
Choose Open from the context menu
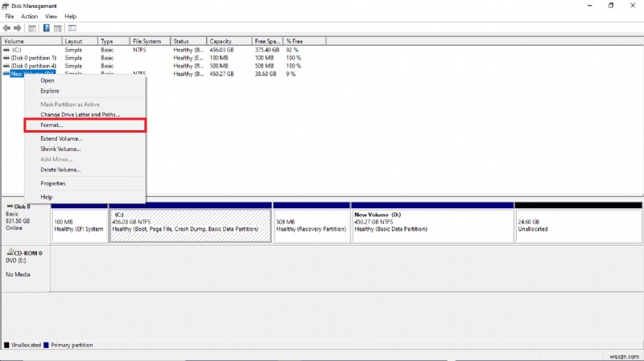(85, 80)
